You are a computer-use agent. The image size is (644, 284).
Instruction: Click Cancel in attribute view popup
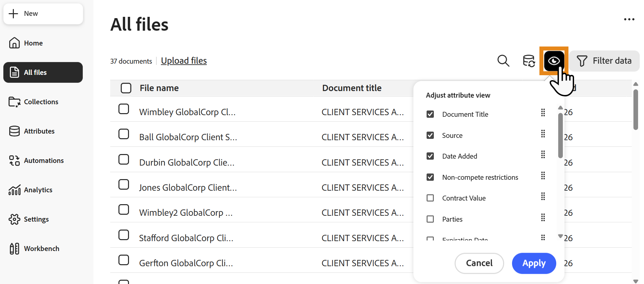click(479, 263)
